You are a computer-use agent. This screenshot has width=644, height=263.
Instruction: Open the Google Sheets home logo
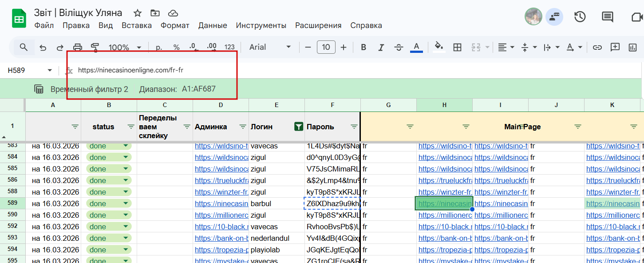tap(19, 19)
